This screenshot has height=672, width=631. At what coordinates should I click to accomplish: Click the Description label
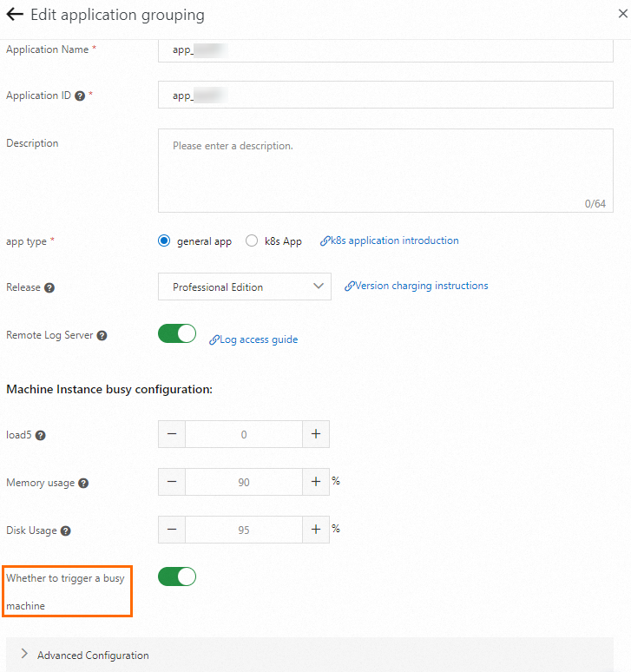tap(32, 143)
